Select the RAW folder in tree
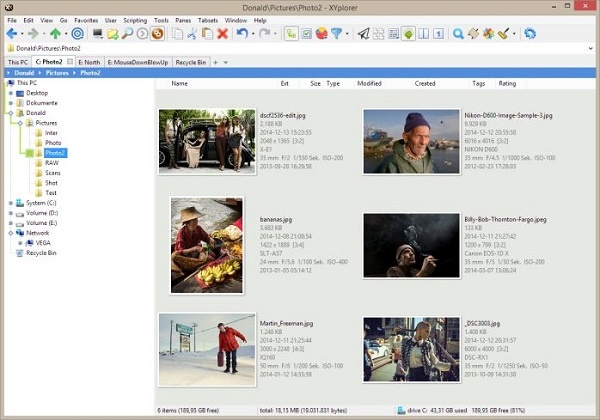Viewport: 600px width, 420px height. point(51,163)
